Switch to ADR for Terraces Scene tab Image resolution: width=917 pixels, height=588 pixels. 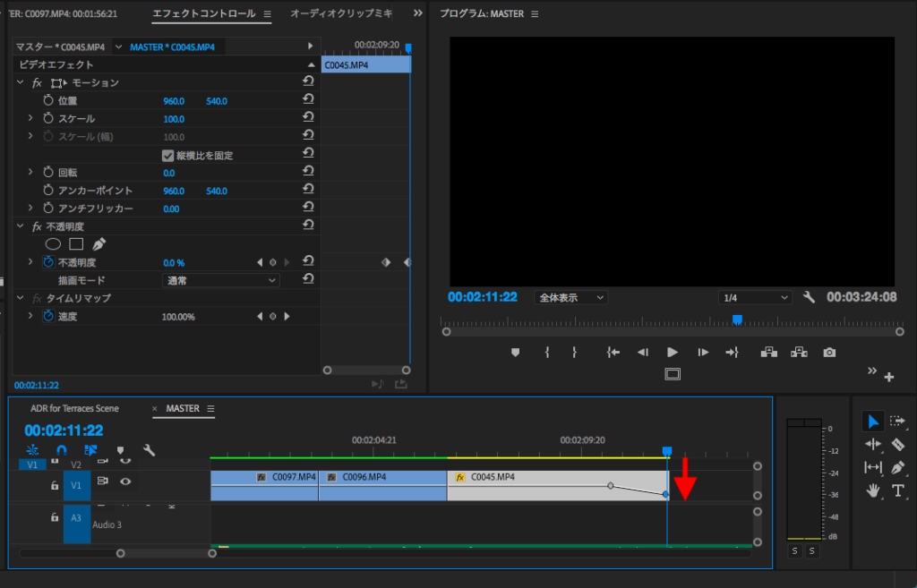pyautogui.click(x=74, y=408)
